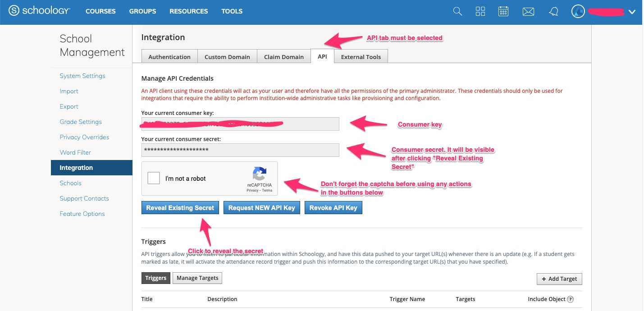Open the Courses menu
Screen dimensions: 644x311
coord(100,11)
